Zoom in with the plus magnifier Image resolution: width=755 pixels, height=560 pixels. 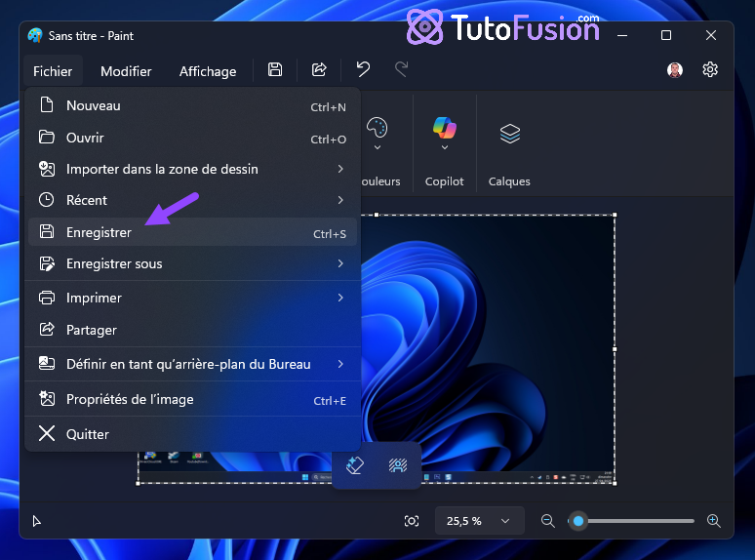[714, 521]
